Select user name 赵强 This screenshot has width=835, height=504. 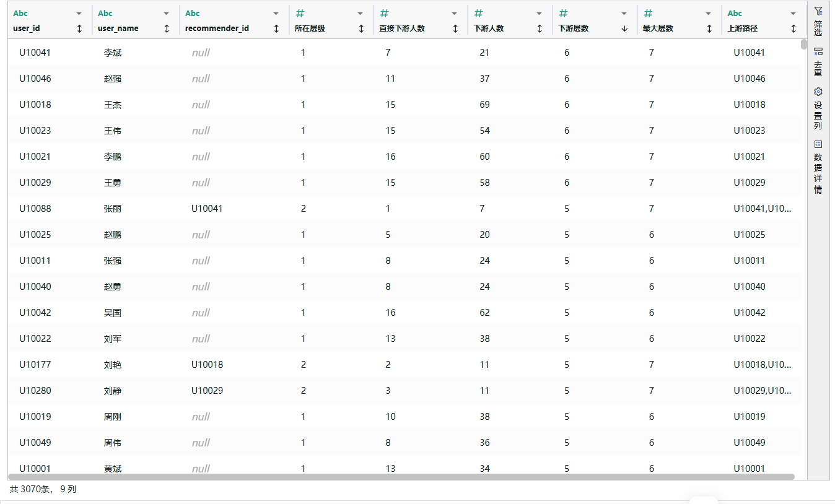point(113,79)
